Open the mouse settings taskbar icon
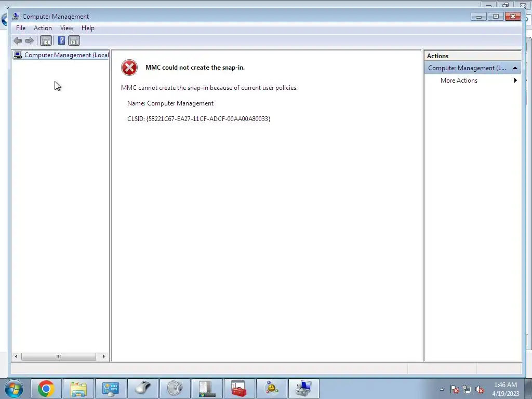 (143, 389)
